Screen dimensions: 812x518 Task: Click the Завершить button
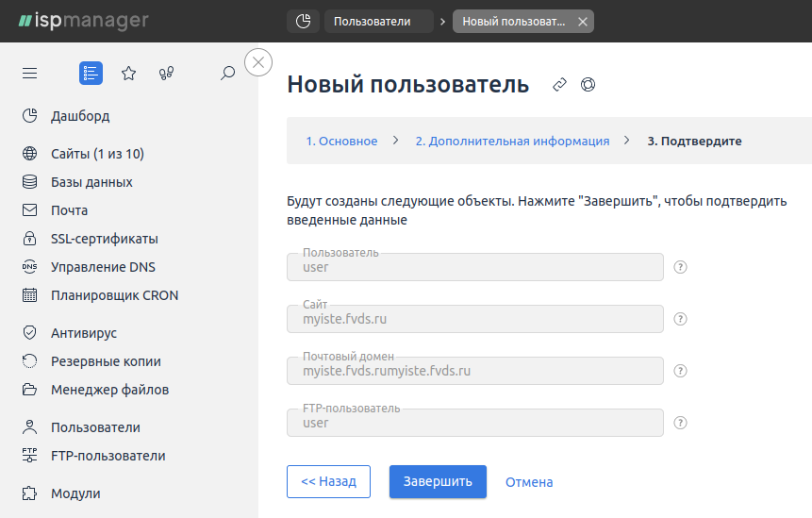point(438,482)
